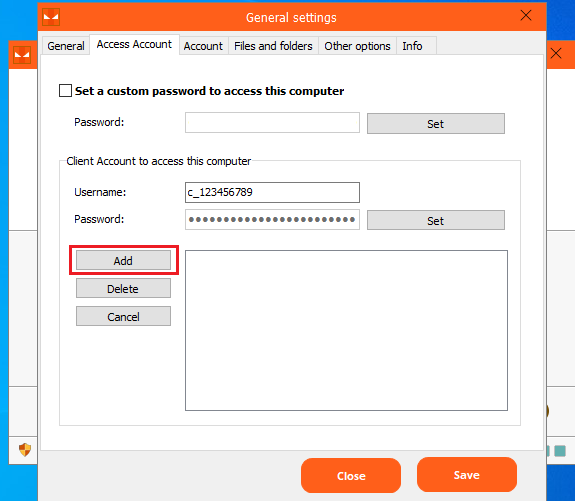Close the General settings dialog with X
Screen dimensions: 575x501
click(x=526, y=15)
